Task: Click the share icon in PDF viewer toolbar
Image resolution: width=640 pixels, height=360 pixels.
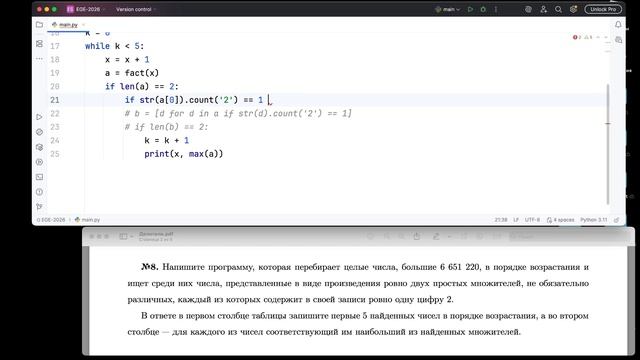Action: click(417, 236)
